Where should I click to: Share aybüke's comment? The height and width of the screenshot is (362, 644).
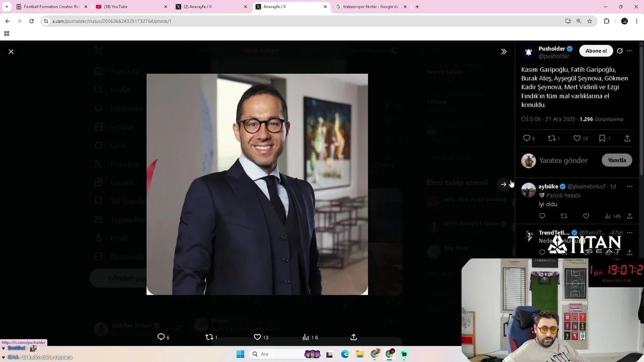click(629, 216)
